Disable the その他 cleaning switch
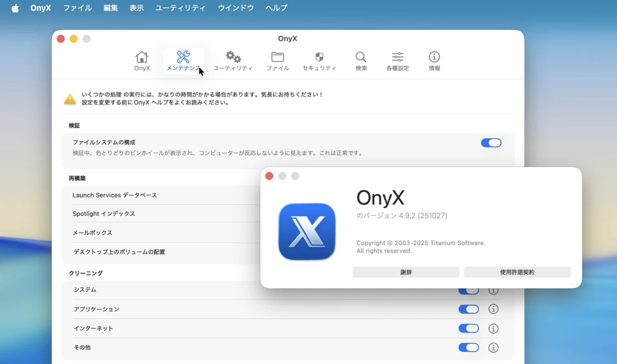 (469, 347)
